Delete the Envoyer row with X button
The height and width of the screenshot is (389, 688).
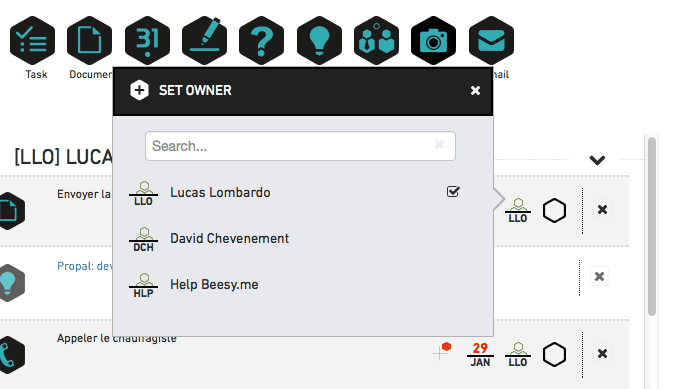(602, 210)
